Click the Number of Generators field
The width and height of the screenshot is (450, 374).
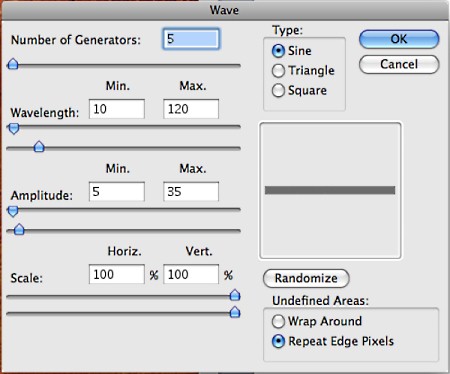[191, 39]
